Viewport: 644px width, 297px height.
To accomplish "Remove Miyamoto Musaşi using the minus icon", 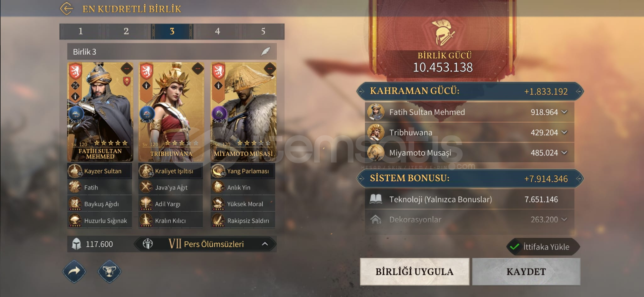I will (270, 69).
